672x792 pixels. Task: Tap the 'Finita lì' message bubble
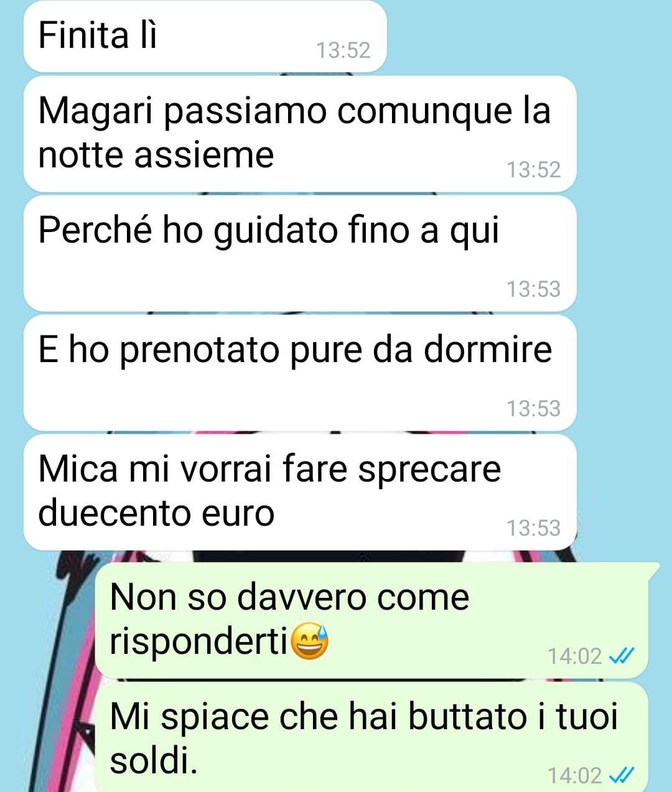[x=205, y=36]
